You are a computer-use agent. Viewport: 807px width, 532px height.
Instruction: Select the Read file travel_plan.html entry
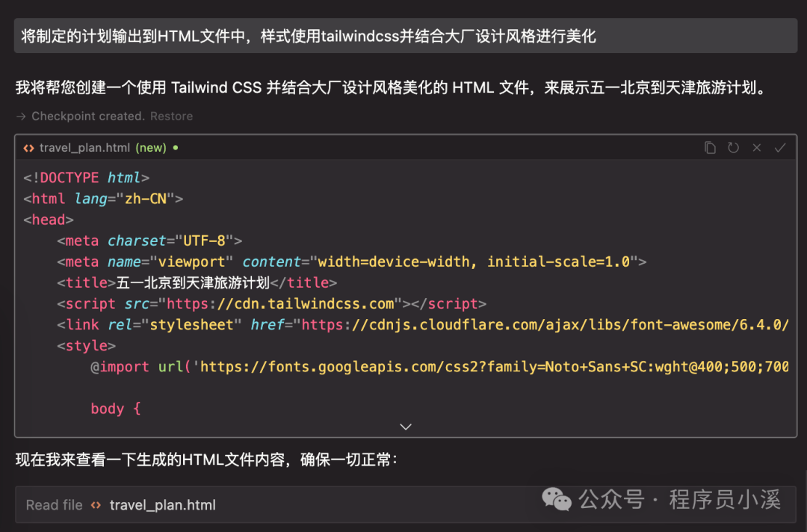point(162,504)
